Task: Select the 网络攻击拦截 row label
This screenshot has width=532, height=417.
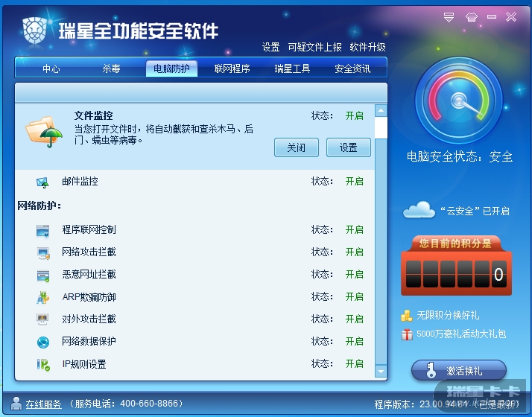Action: click(x=89, y=252)
